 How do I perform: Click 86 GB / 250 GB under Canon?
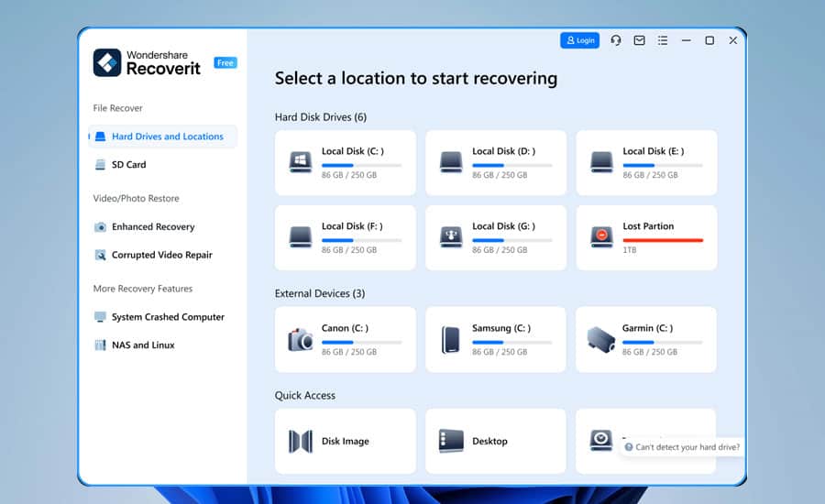349,352
